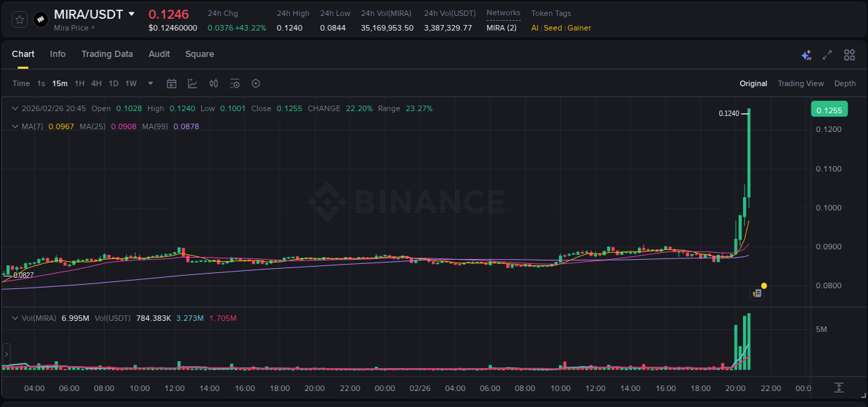Open the date range calendar icon

(x=172, y=83)
